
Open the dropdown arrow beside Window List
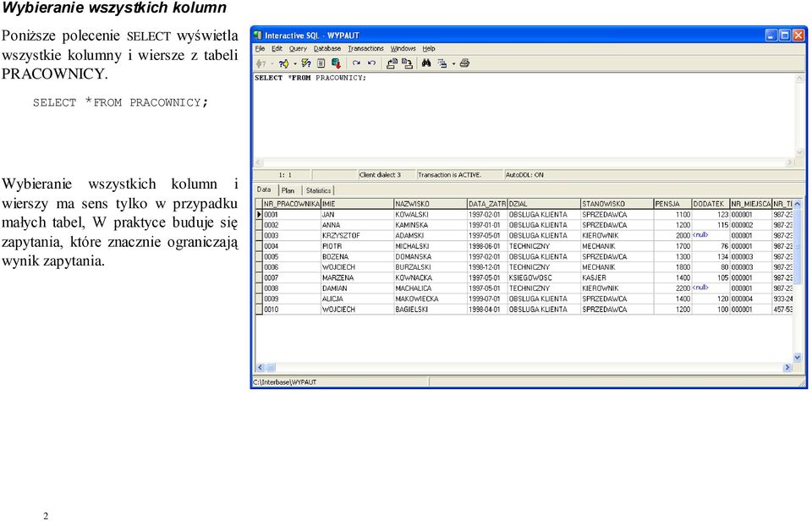[x=453, y=63]
